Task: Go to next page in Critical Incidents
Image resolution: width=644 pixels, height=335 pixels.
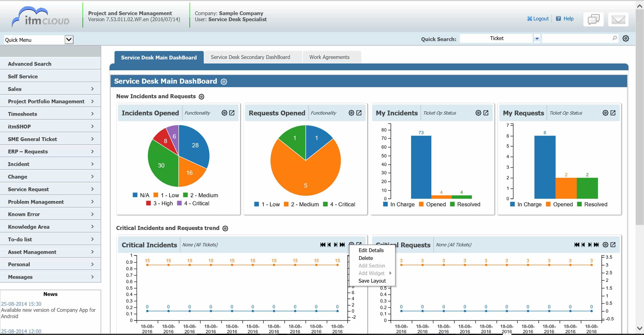Action: coord(335,245)
